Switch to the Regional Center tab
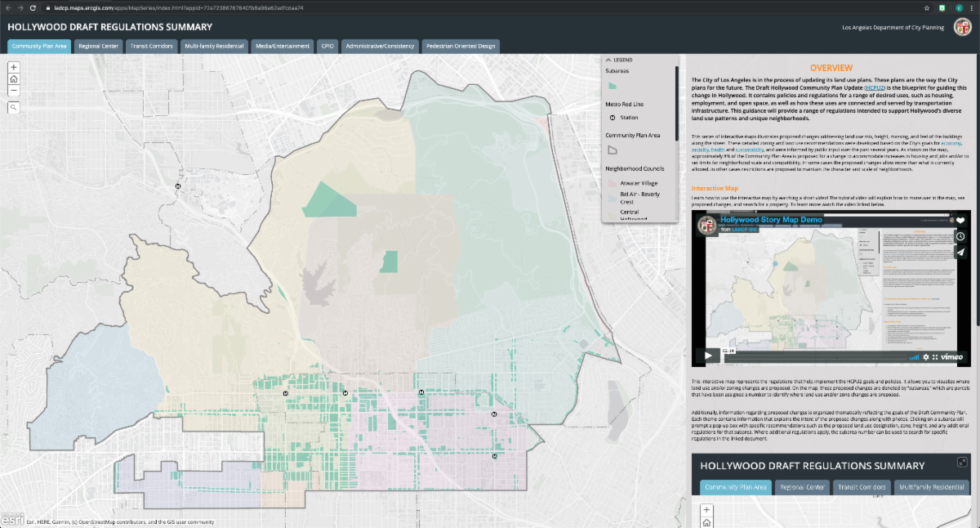The width and height of the screenshot is (980, 528). point(98,47)
